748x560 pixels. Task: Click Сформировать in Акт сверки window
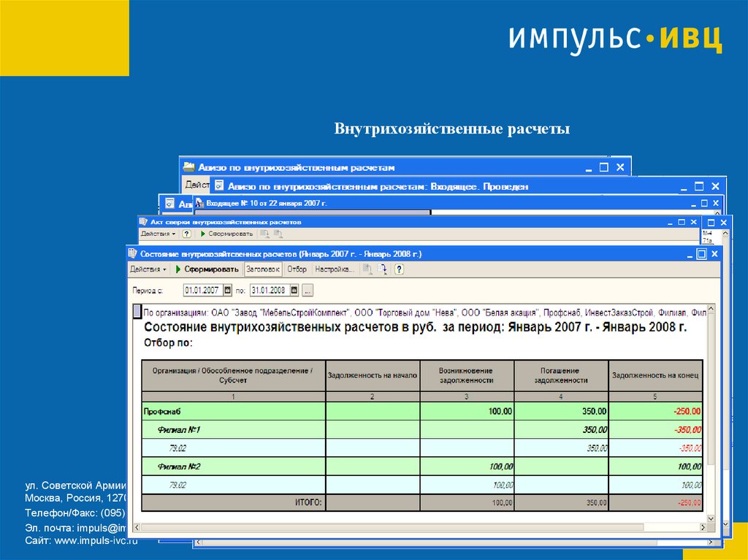(x=226, y=234)
